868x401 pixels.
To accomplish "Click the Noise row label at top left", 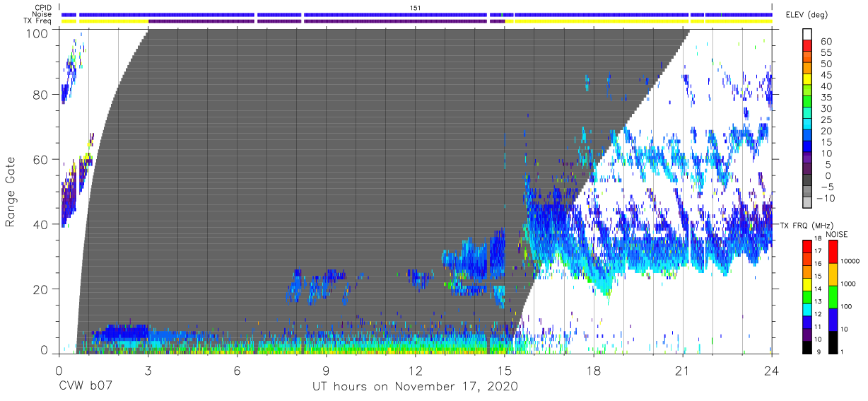I will pos(42,14).
